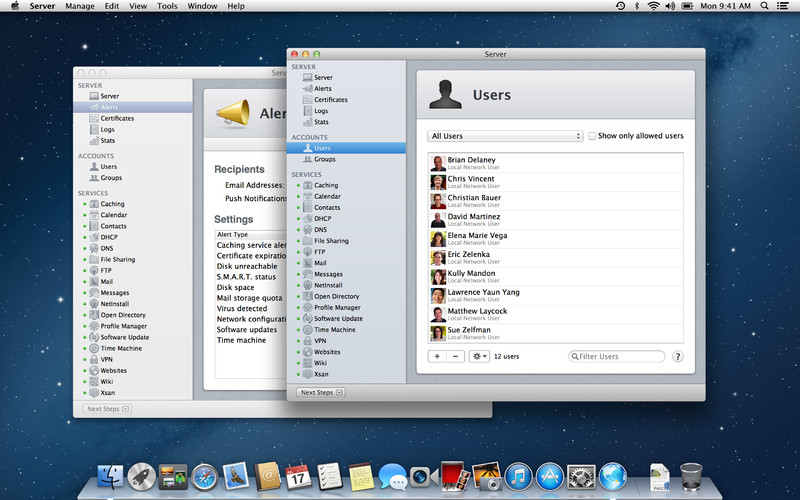Click the add user plus button
The height and width of the screenshot is (500, 800).
pos(437,356)
